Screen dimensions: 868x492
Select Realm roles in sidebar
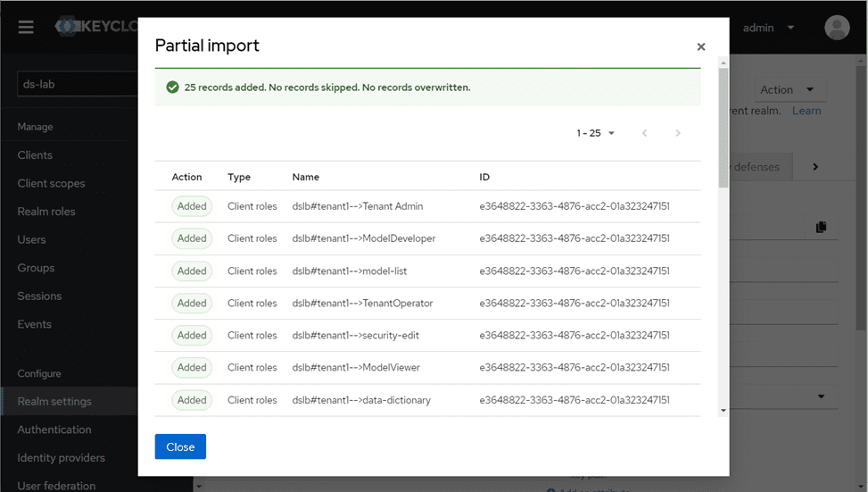(x=46, y=212)
